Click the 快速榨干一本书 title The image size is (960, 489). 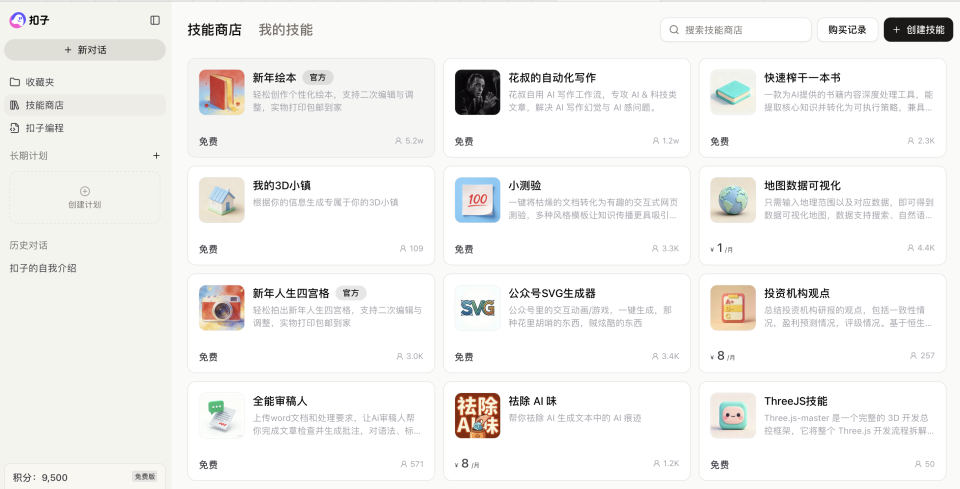802,78
